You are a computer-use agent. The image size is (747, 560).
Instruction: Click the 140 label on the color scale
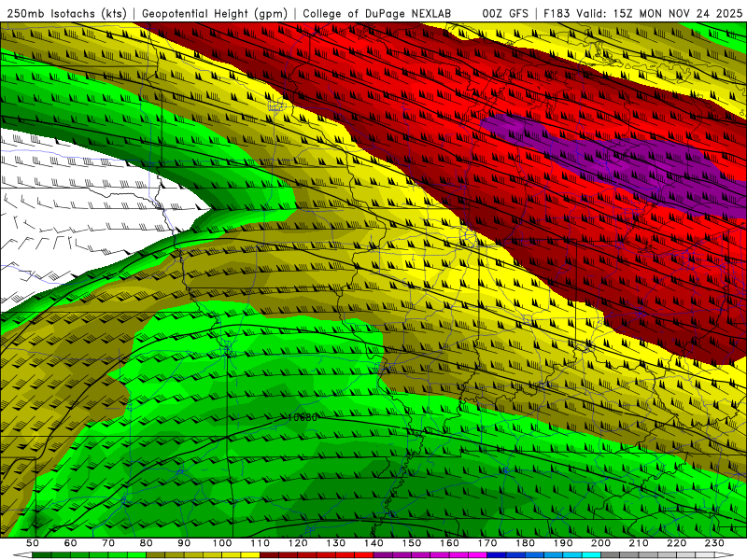tap(373, 543)
